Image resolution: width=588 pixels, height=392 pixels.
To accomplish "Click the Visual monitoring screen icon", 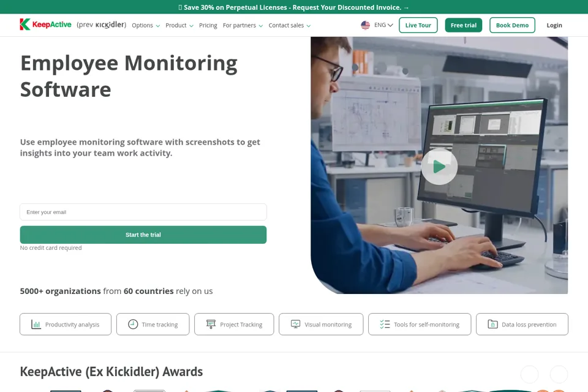I will pyautogui.click(x=295, y=324).
